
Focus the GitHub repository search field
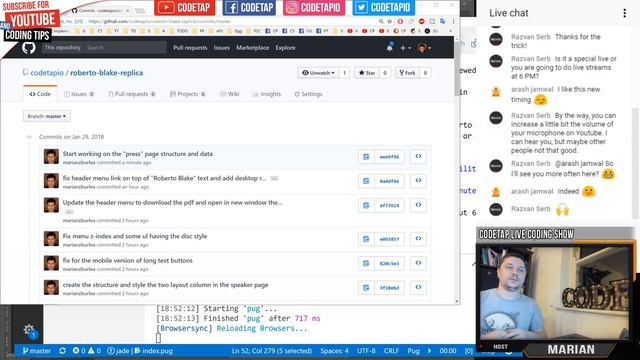click(125, 48)
